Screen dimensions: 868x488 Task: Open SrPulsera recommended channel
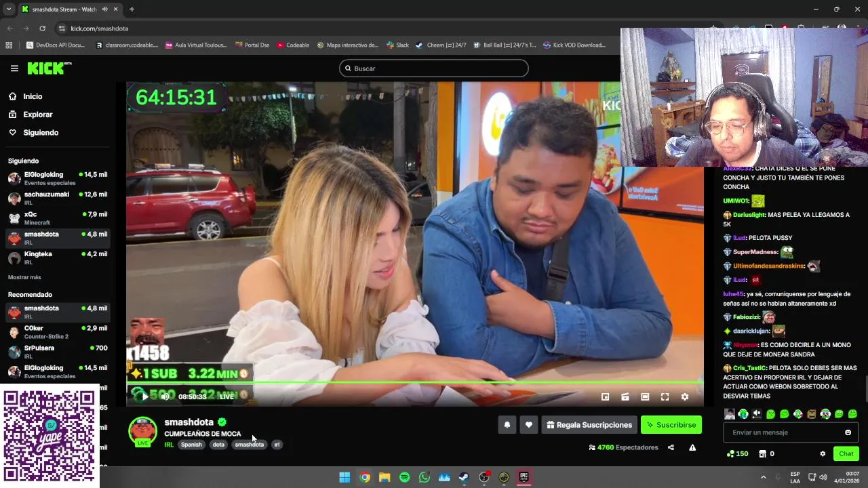click(x=58, y=352)
